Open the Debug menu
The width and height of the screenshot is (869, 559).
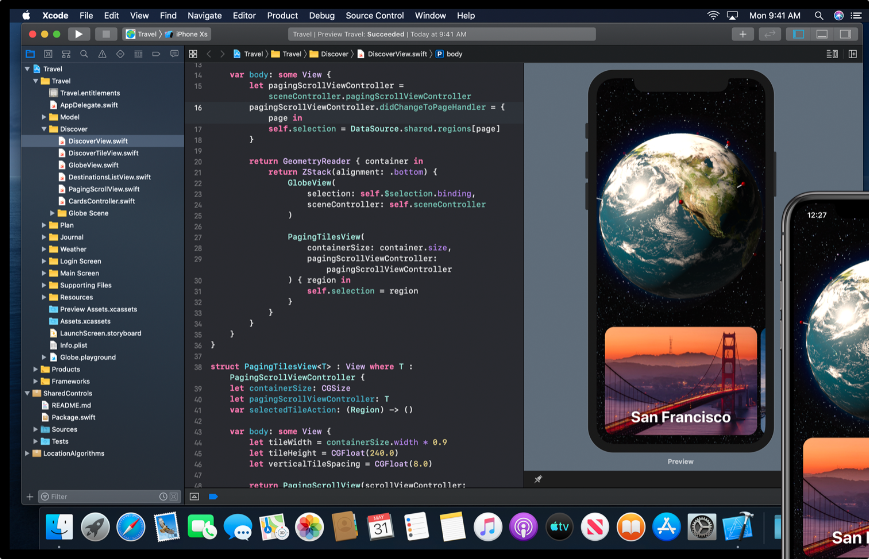tap(321, 16)
